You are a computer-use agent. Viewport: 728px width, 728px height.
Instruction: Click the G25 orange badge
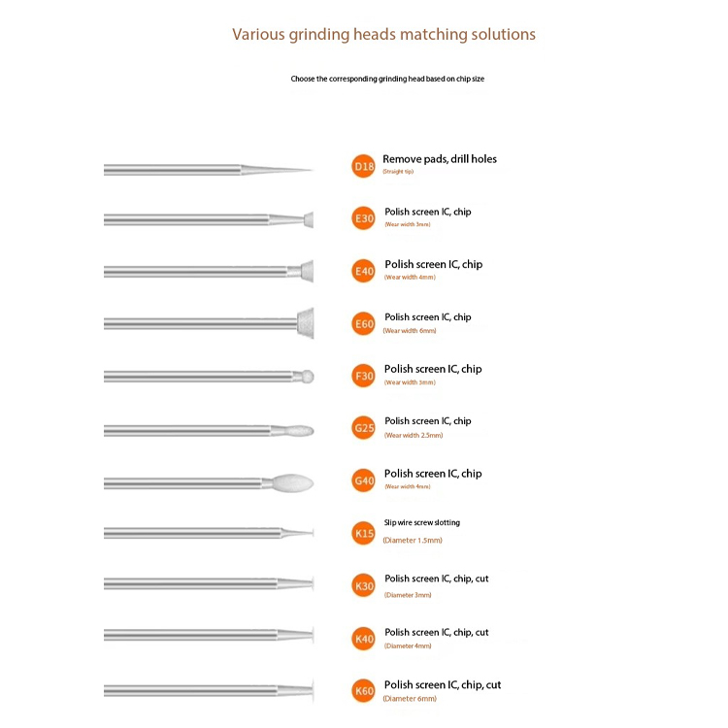364,428
